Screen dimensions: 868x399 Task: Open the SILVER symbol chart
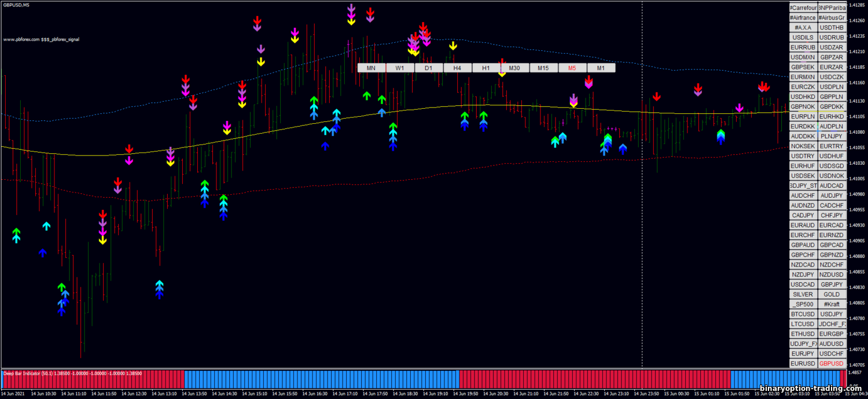[803, 294]
